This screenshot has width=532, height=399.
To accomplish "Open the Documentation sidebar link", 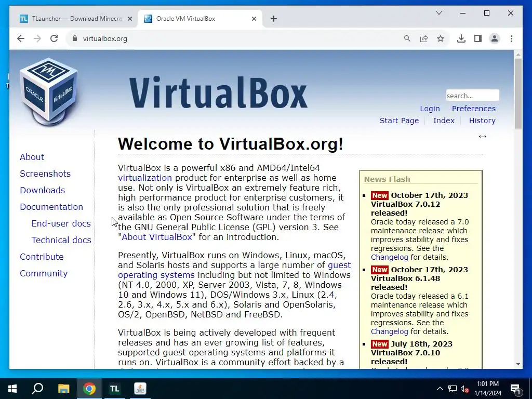I will [x=51, y=207].
